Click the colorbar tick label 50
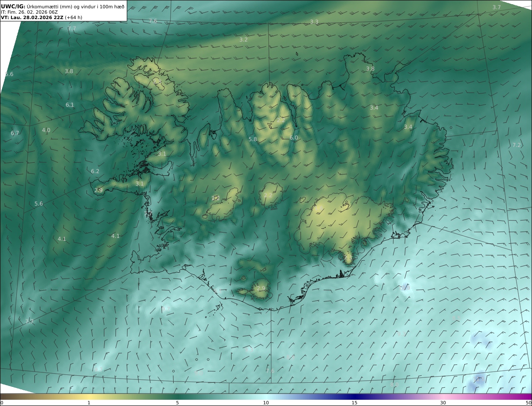The image size is (532, 406). click(529, 403)
